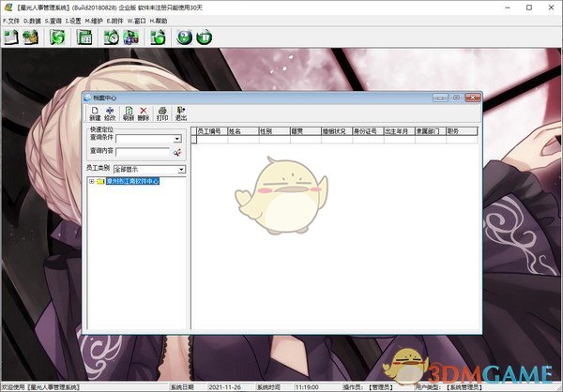Screen dimensions: 563x392
Task: Click the 打印 printer button
Action: click(x=162, y=113)
